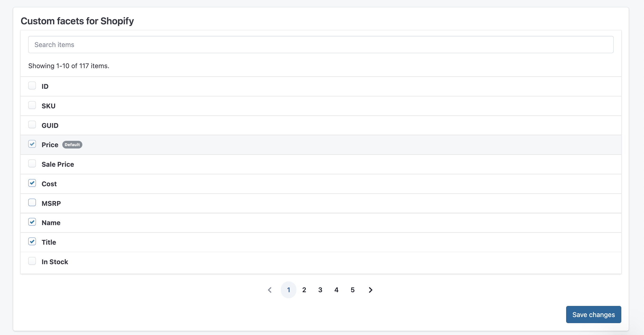Uncheck the Name facet

pos(32,222)
